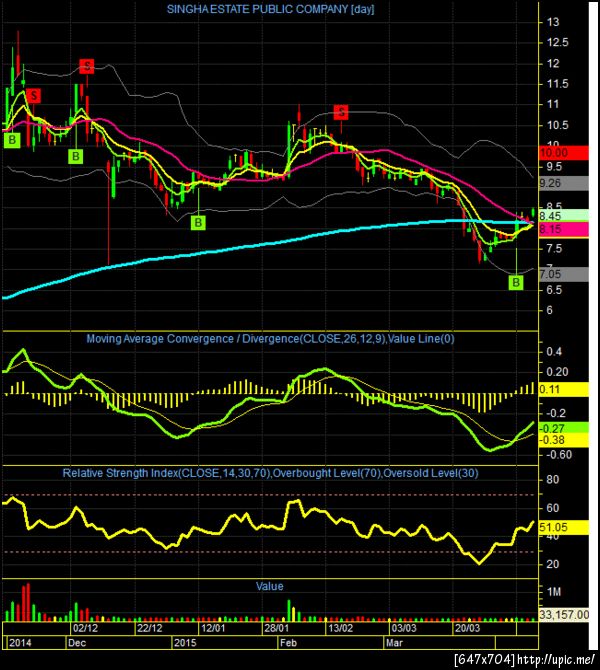
Task: Click the Relative Strength Index panel title
Action: coord(271,473)
